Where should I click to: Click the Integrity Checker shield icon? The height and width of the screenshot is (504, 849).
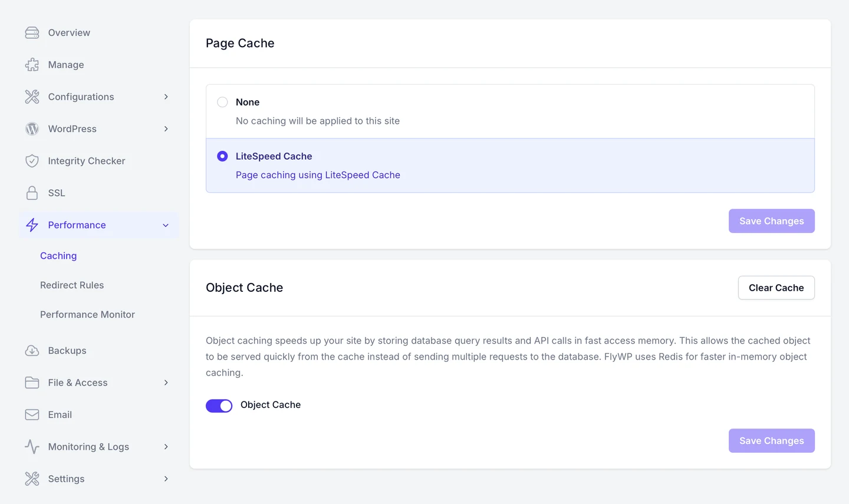click(x=32, y=161)
